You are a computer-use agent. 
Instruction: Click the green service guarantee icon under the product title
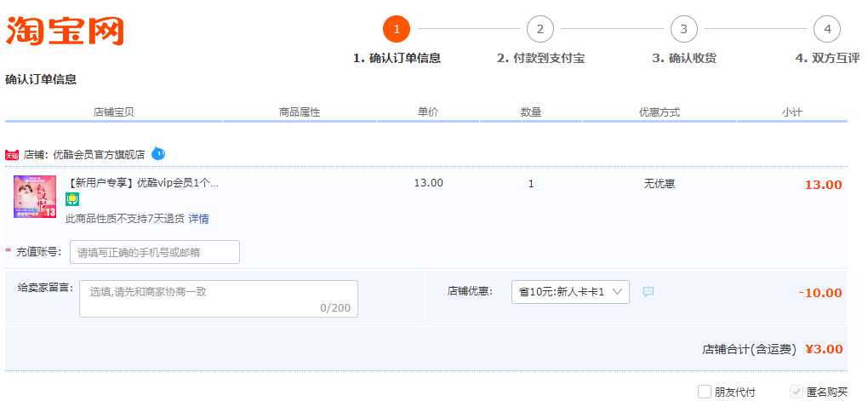[x=72, y=200]
